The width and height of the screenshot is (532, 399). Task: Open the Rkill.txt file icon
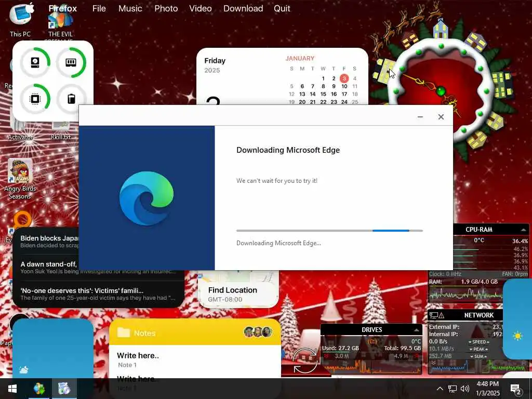point(61,131)
